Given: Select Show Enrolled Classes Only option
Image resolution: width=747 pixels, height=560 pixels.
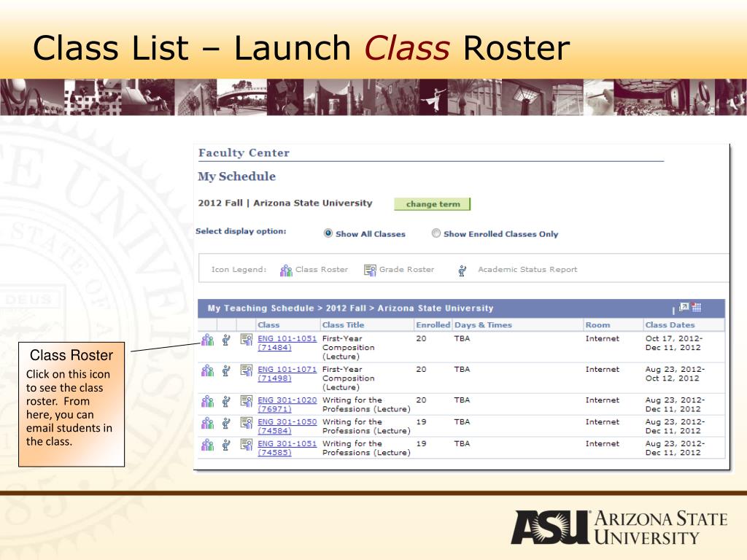Looking at the screenshot, I should (x=436, y=233).
